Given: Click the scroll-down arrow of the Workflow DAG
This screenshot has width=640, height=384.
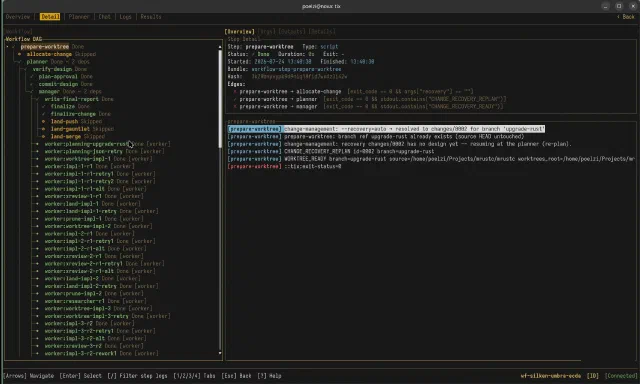Looking at the screenshot, I should coord(220,353).
